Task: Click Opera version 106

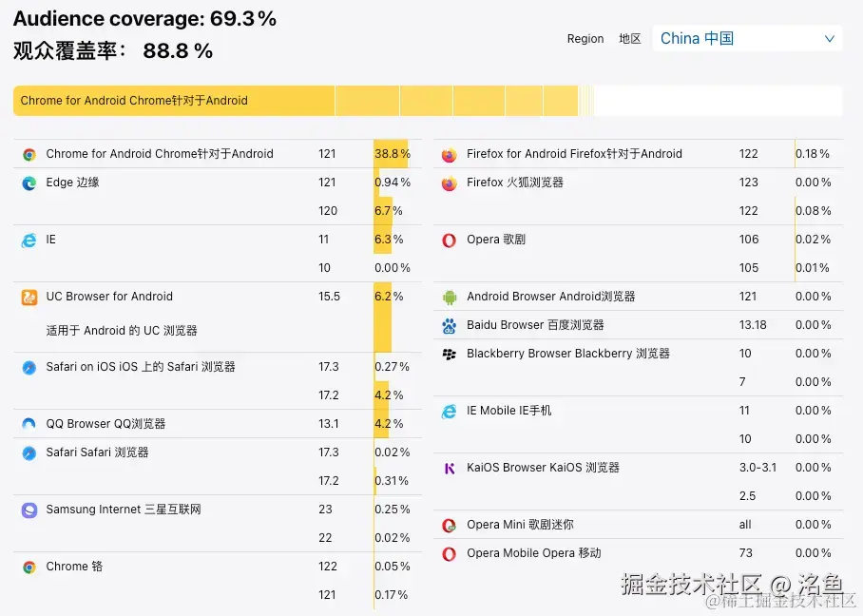Action: pos(749,240)
